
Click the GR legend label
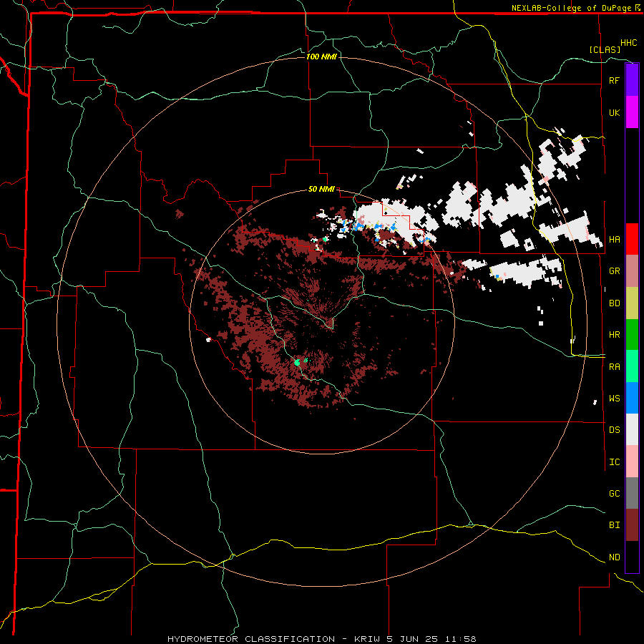[614, 271]
